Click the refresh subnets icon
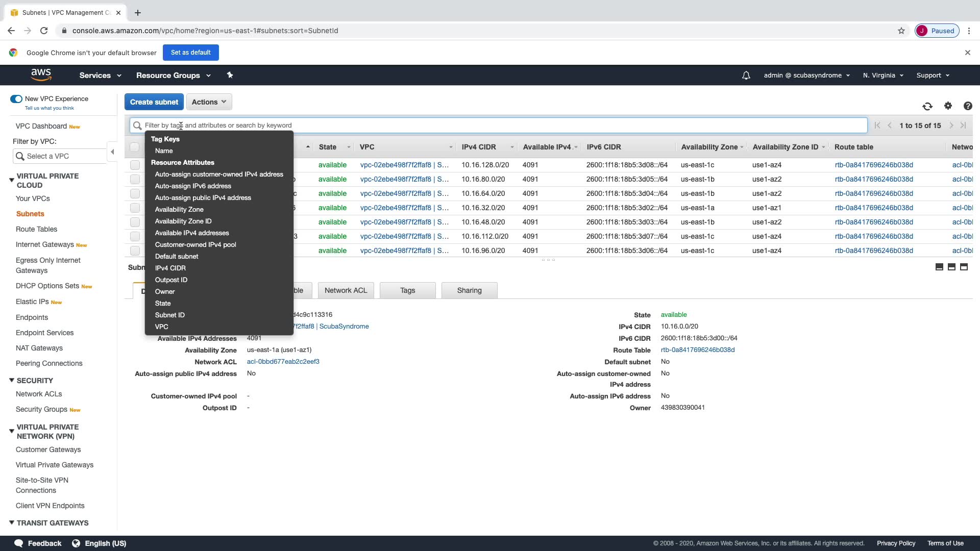This screenshot has height=551, width=980. tap(927, 106)
